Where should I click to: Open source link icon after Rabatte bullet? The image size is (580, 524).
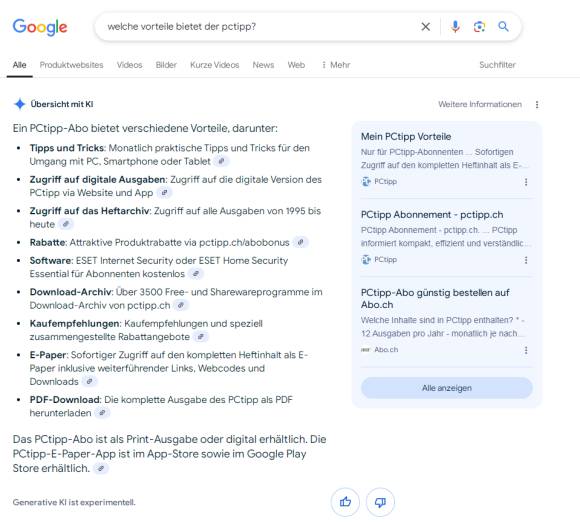301,242
